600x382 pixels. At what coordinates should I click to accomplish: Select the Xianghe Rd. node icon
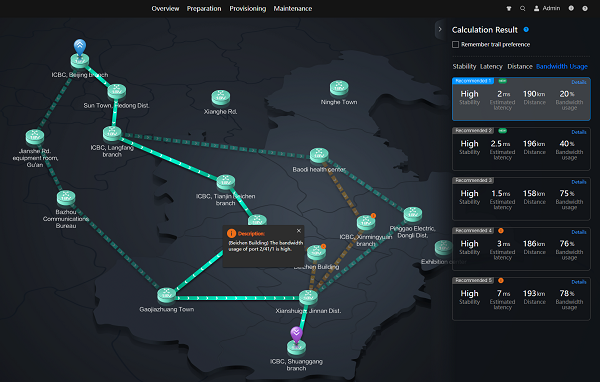[221, 98]
